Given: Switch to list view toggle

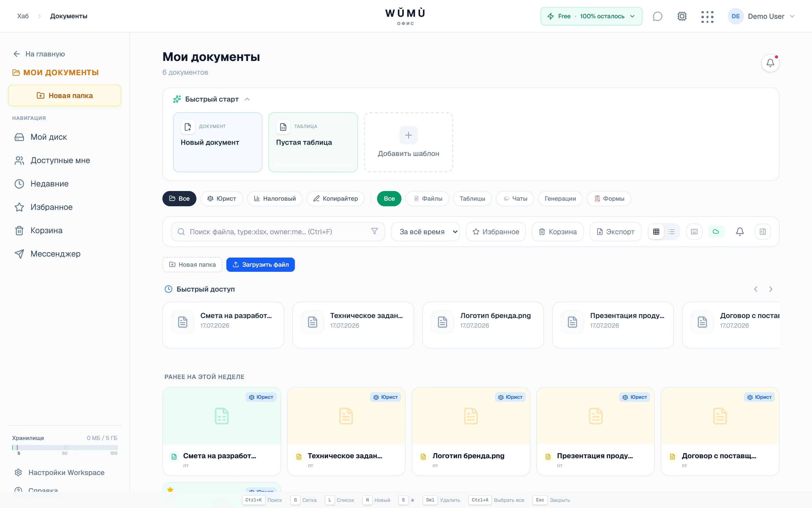Looking at the screenshot, I should coord(671,231).
